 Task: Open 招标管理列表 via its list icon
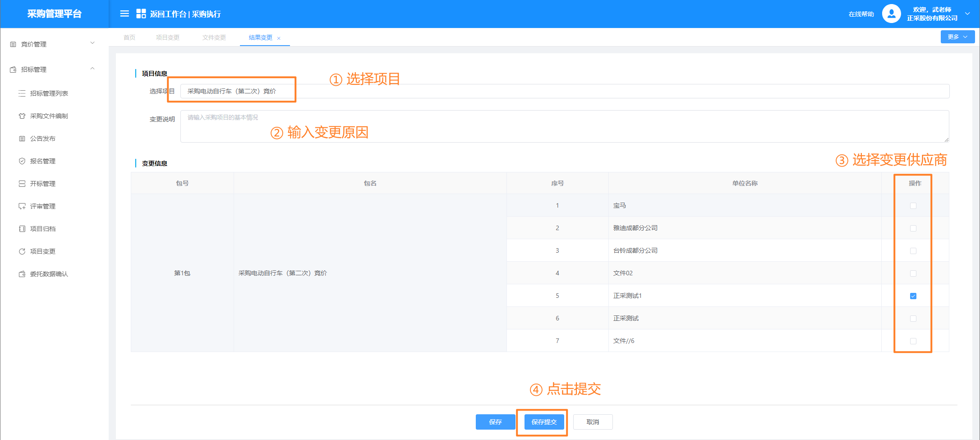22,93
